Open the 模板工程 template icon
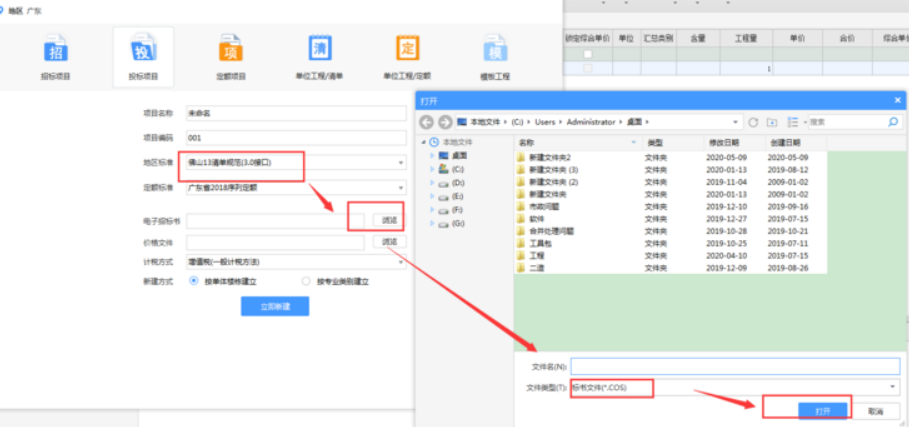909x427 pixels. pos(494,51)
